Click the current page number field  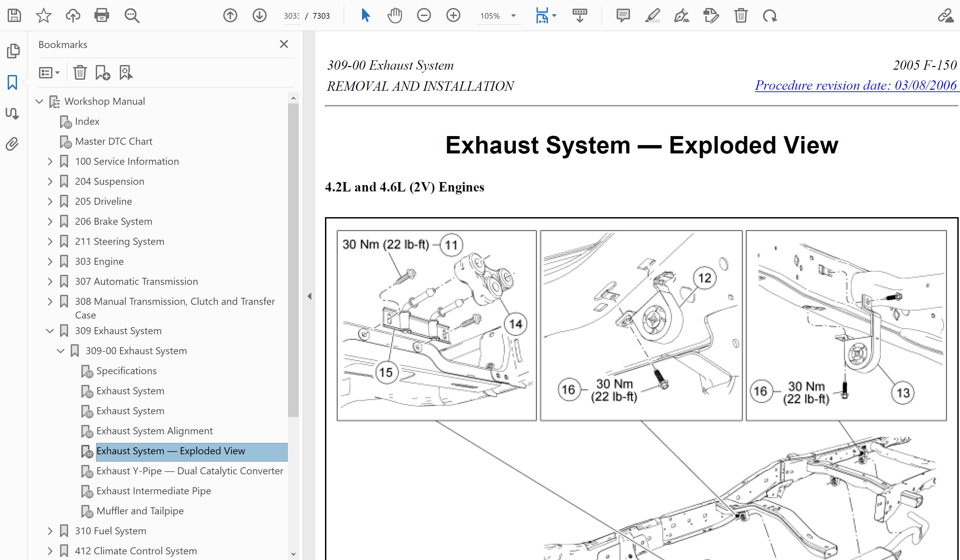pyautogui.click(x=291, y=16)
